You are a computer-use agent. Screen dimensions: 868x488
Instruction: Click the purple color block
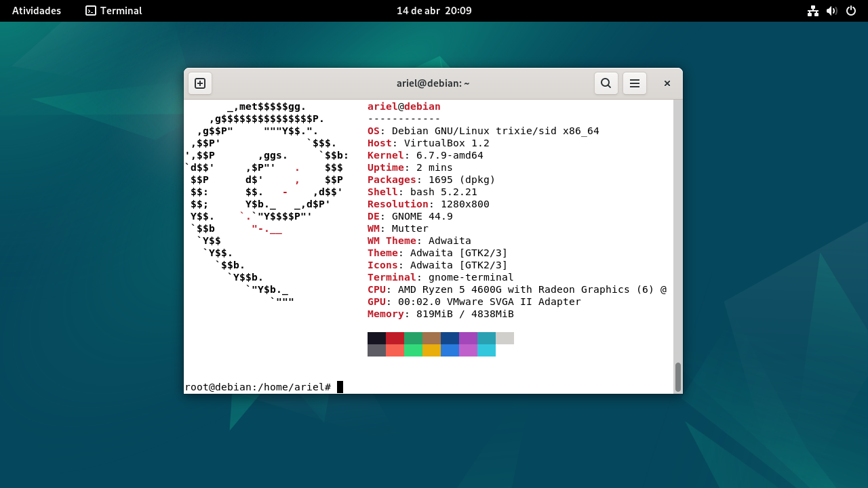(468, 338)
